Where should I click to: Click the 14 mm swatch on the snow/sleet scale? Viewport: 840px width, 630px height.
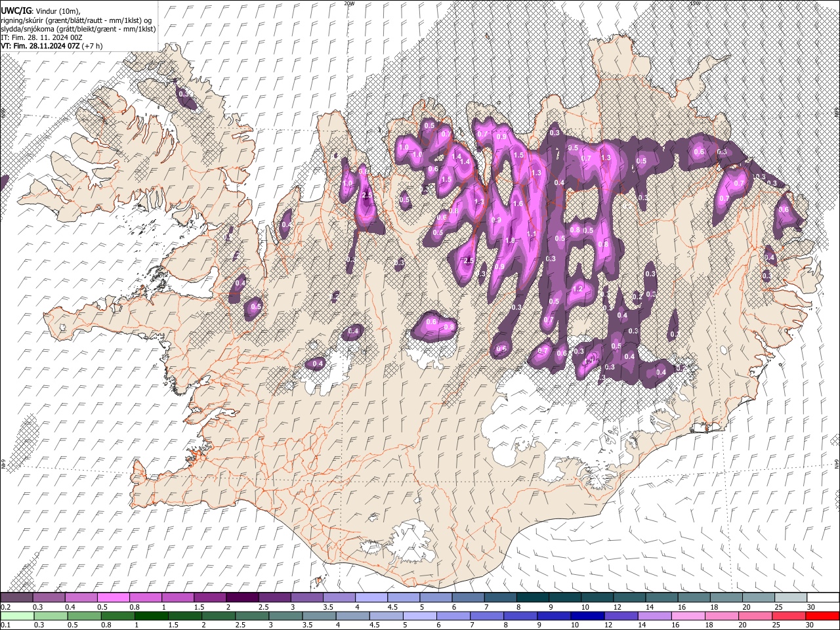[x=661, y=598]
